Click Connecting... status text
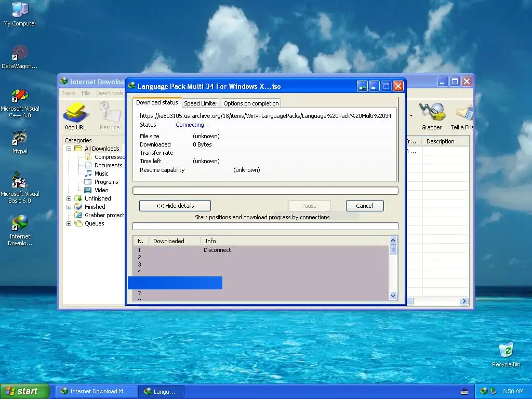 (193, 125)
